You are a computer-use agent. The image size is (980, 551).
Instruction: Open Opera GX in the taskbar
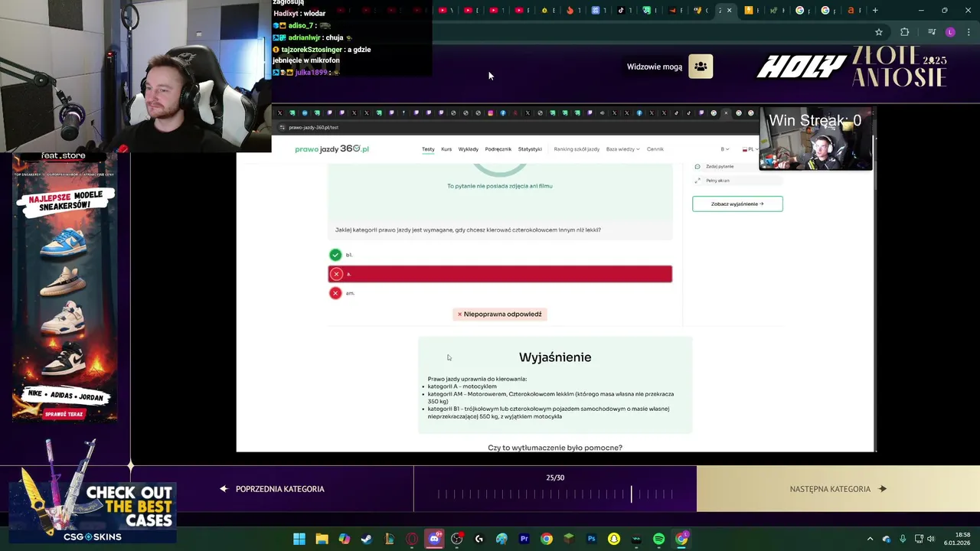pos(412,539)
